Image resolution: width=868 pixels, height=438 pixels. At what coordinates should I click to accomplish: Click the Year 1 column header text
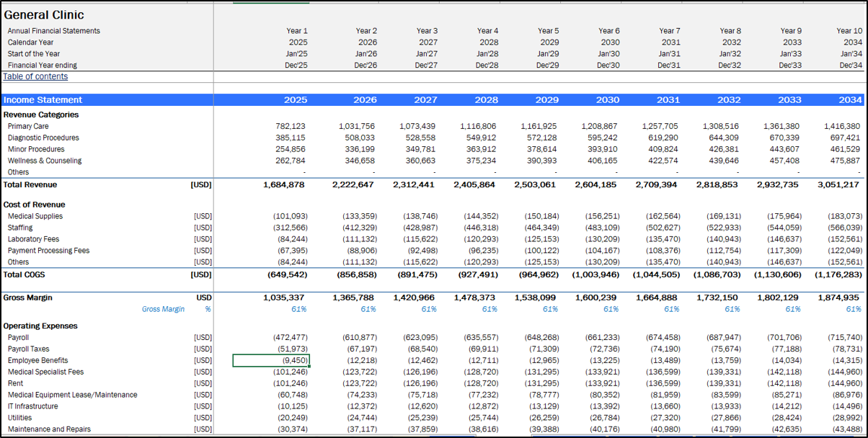[297, 31]
